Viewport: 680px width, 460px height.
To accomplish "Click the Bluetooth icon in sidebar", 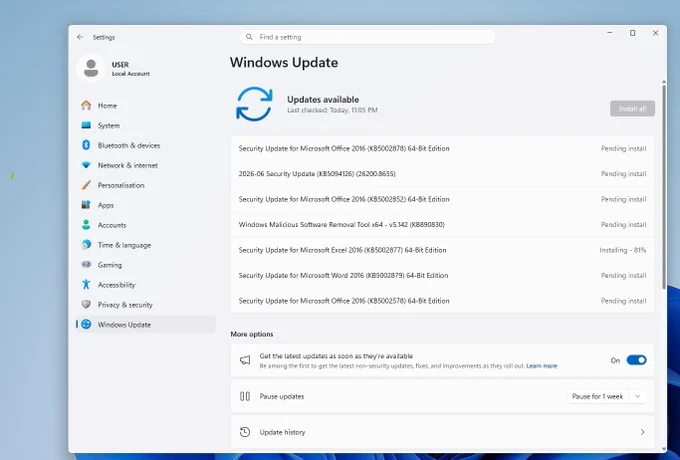I will [x=86, y=145].
